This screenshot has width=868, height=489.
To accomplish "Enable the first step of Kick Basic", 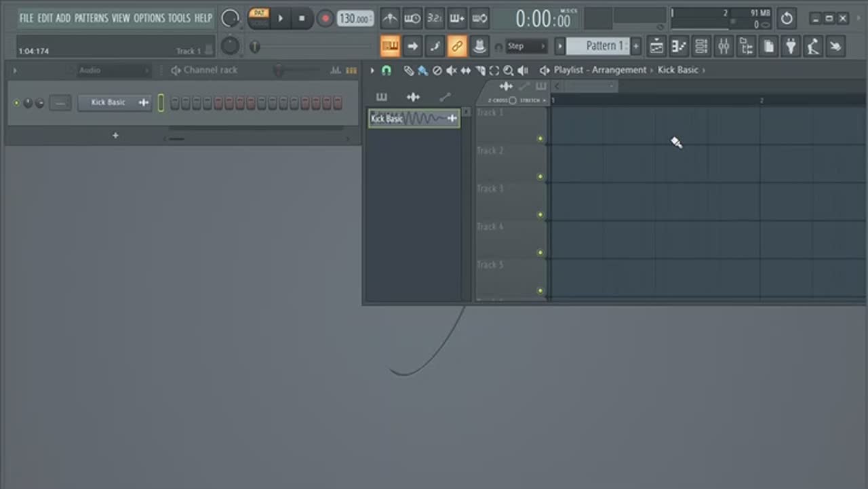I will coord(175,103).
